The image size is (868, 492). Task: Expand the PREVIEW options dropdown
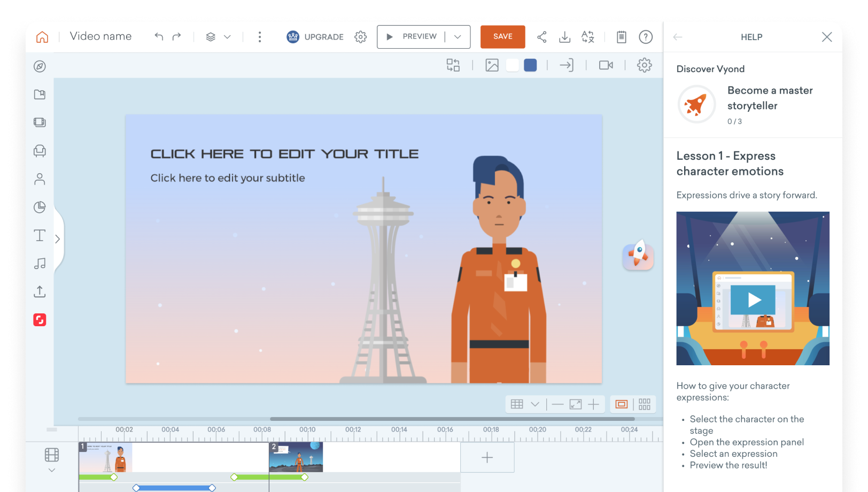coord(458,37)
